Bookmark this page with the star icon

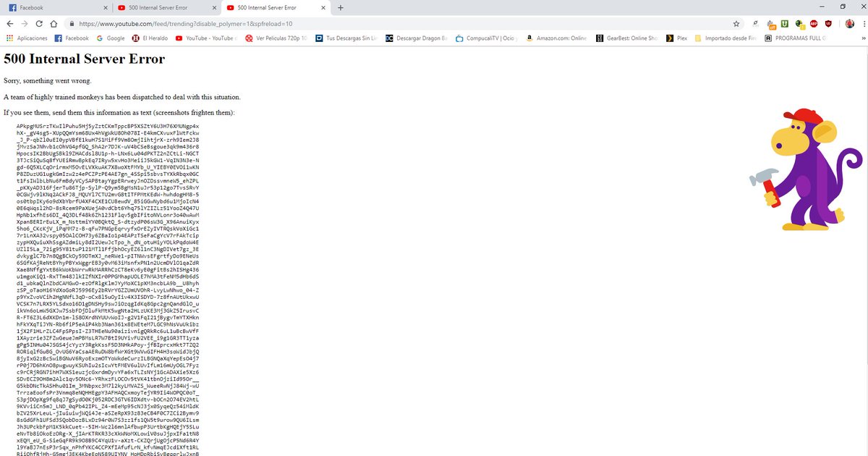[736, 24]
